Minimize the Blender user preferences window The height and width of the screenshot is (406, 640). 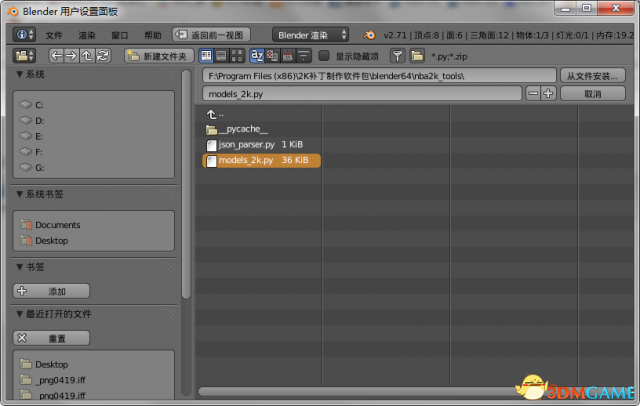click(x=565, y=8)
